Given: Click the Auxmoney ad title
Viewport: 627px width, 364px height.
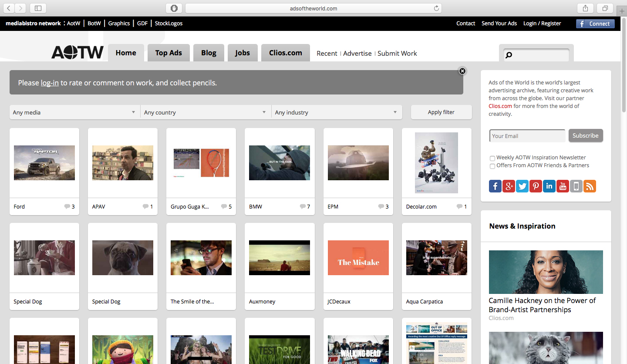Looking at the screenshot, I should coord(262,301).
